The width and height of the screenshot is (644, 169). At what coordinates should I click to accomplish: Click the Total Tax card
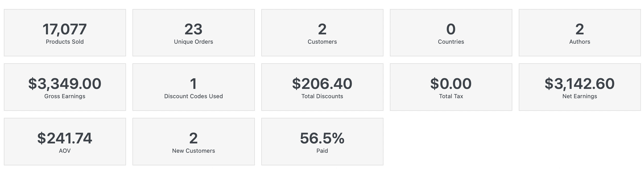click(x=451, y=87)
